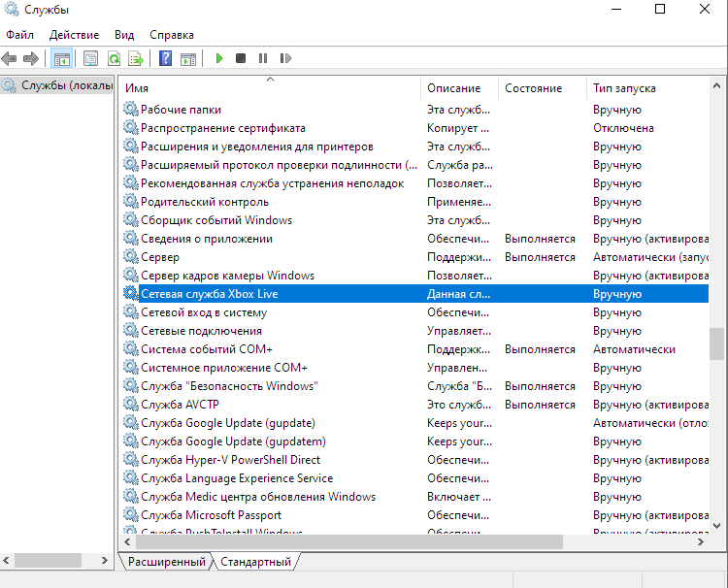Toggle the show/hide console tree icon
728x588 pixels.
pyautogui.click(x=62, y=58)
